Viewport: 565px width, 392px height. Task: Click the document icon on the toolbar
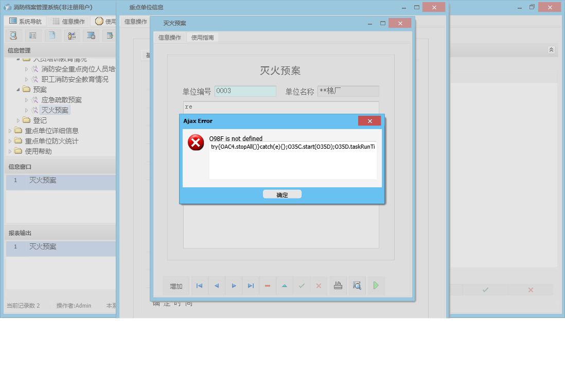[52, 35]
